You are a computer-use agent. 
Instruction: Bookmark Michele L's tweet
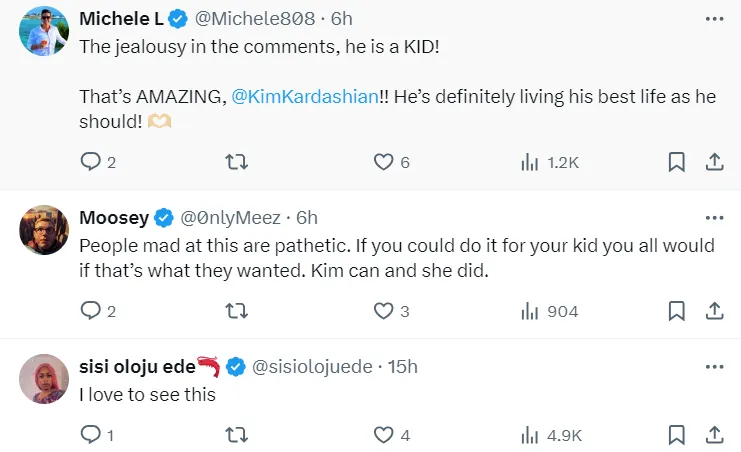pyautogui.click(x=676, y=162)
